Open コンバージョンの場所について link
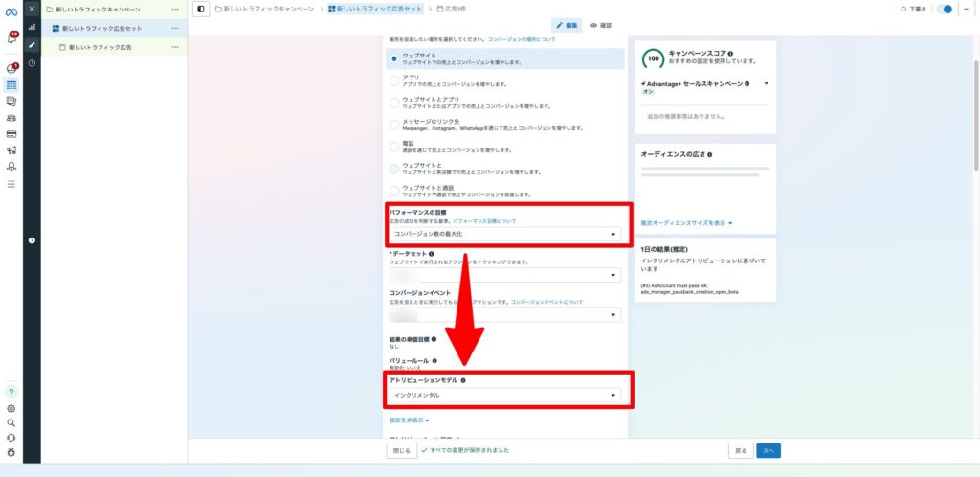 (x=522, y=39)
